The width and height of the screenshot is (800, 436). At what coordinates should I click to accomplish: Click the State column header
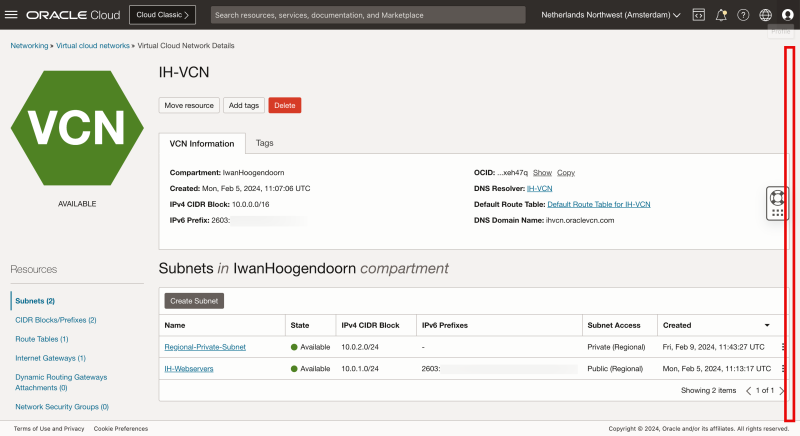click(x=299, y=325)
